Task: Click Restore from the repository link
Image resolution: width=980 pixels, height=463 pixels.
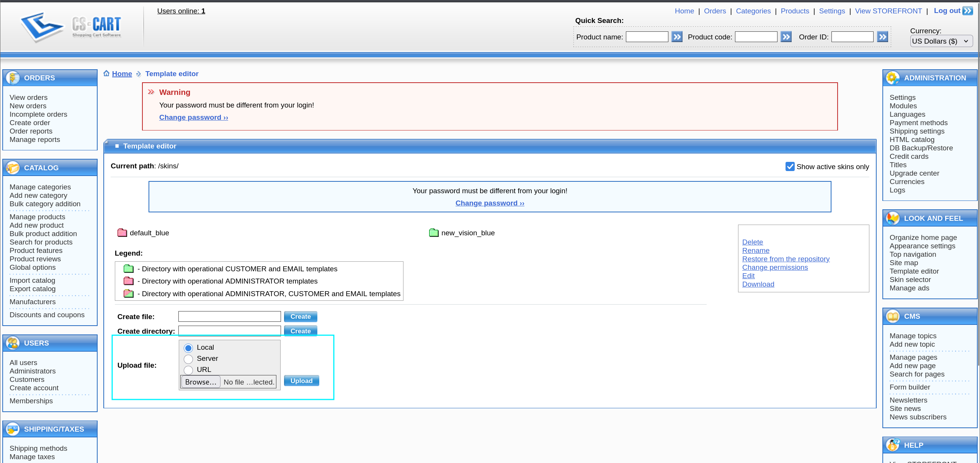Action: pos(786,259)
